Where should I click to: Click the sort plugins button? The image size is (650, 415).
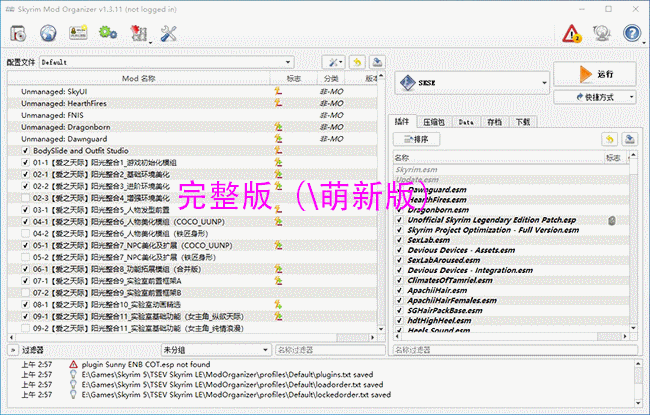pyautogui.click(x=417, y=139)
